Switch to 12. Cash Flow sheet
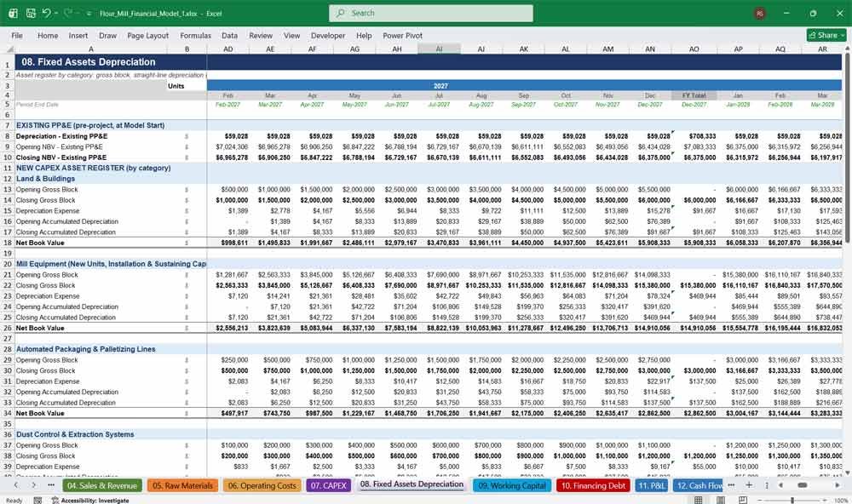 [699, 485]
